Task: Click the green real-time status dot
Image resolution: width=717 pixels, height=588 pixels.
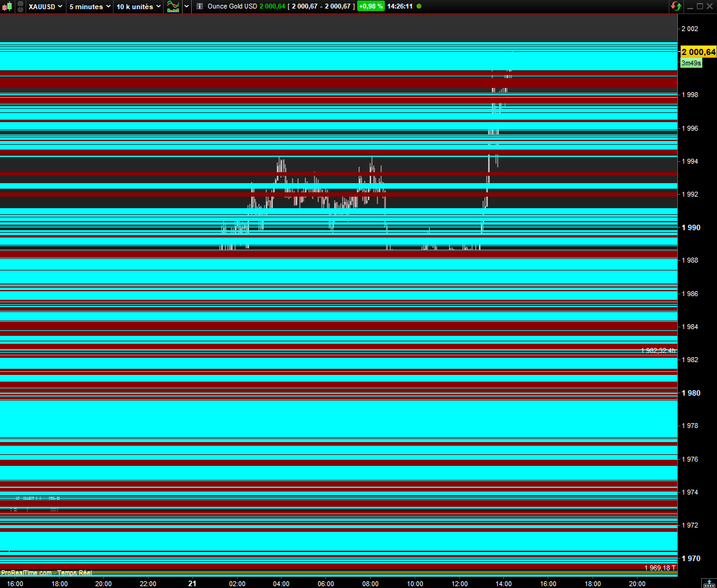Action: 419,6
